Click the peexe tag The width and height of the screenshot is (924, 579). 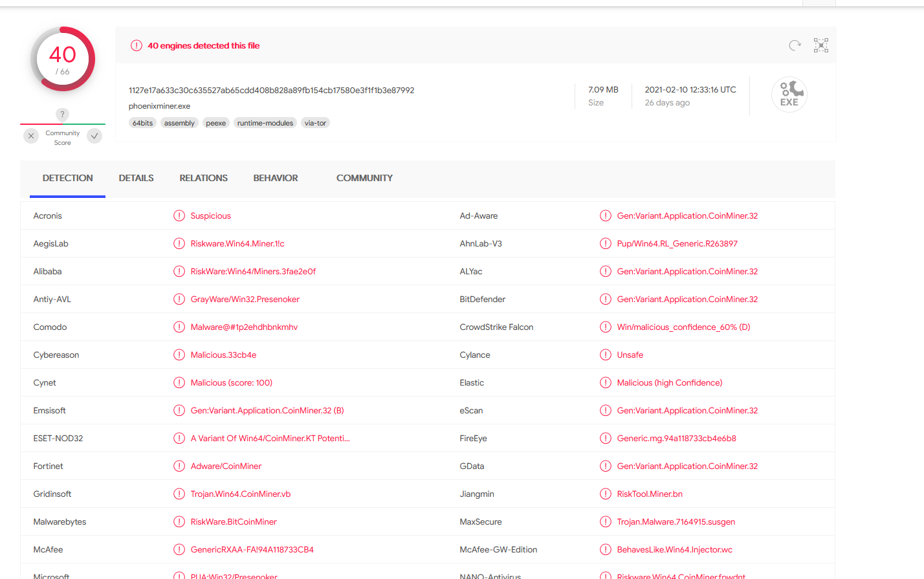(x=216, y=123)
